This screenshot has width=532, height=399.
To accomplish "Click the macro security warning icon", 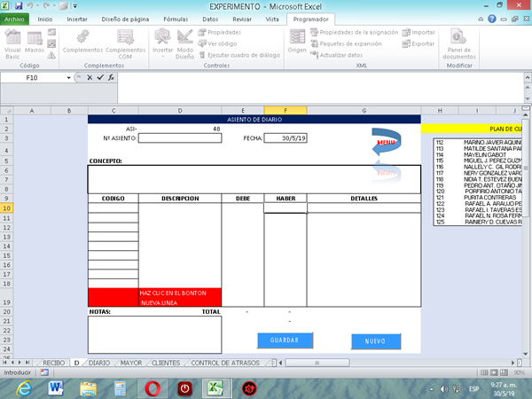I will coord(51,55).
